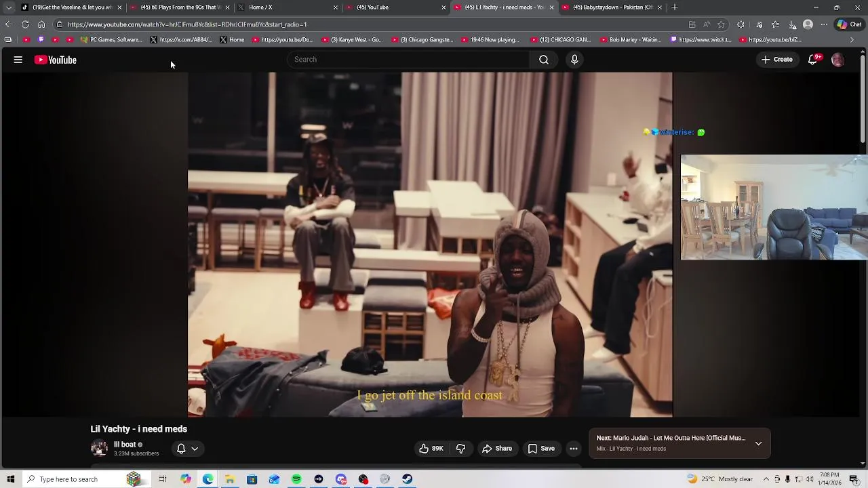This screenshot has width=868, height=488.
Task: Open Microsoft Edge taskbar icon
Action: 208,479
